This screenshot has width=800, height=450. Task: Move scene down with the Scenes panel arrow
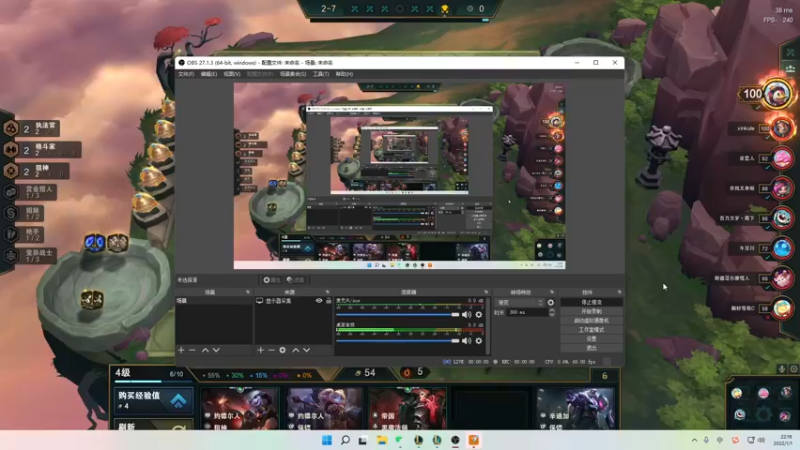click(x=216, y=350)
